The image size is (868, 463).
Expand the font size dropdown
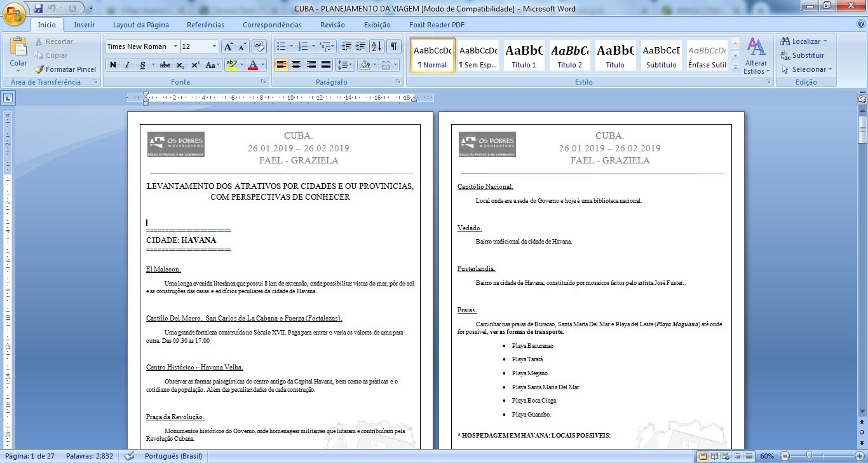(x=214, y=46)
